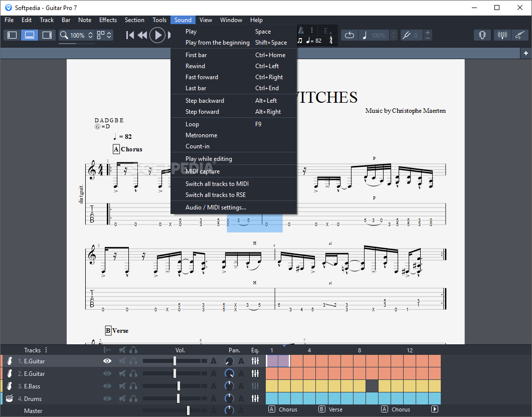Click the metronome icon in LCD
532x417 pixels.
pyautogui.click(x=301, y=30)
